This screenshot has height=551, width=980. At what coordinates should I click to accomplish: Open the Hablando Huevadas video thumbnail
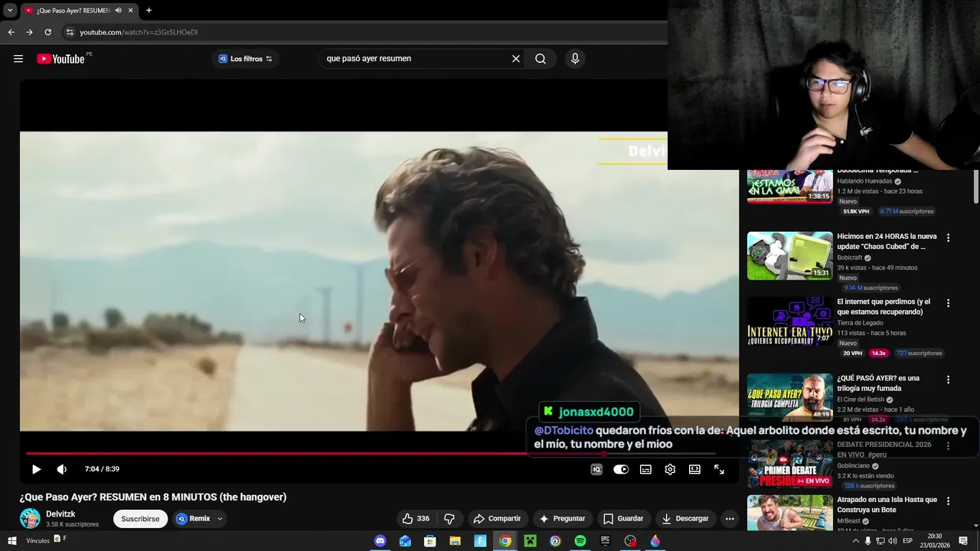[x=789, y=186]
